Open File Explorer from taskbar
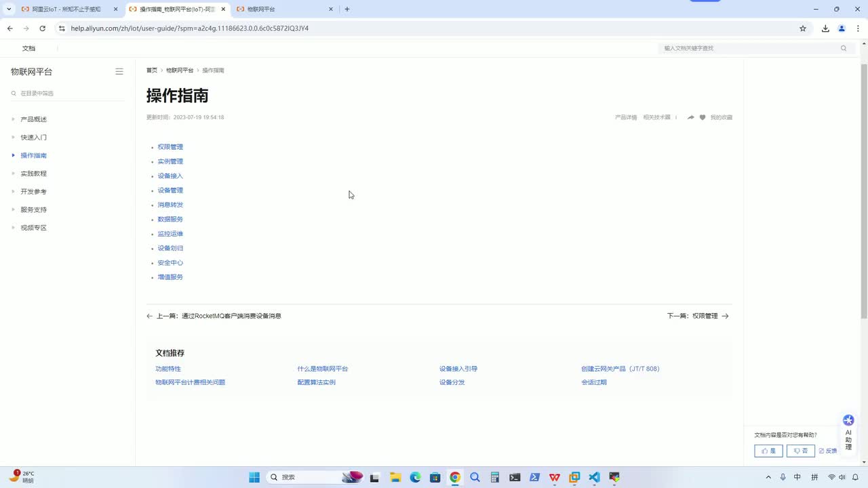Screen dimensions: 868x488 pyautogui.click(x=395, y=477)
